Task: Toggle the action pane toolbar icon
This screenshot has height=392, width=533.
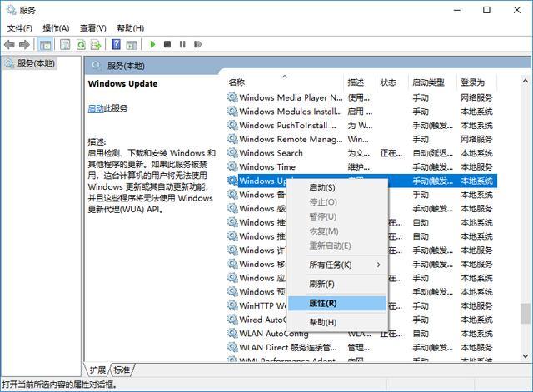Action: pyautogui.click(x=132, y=44)
